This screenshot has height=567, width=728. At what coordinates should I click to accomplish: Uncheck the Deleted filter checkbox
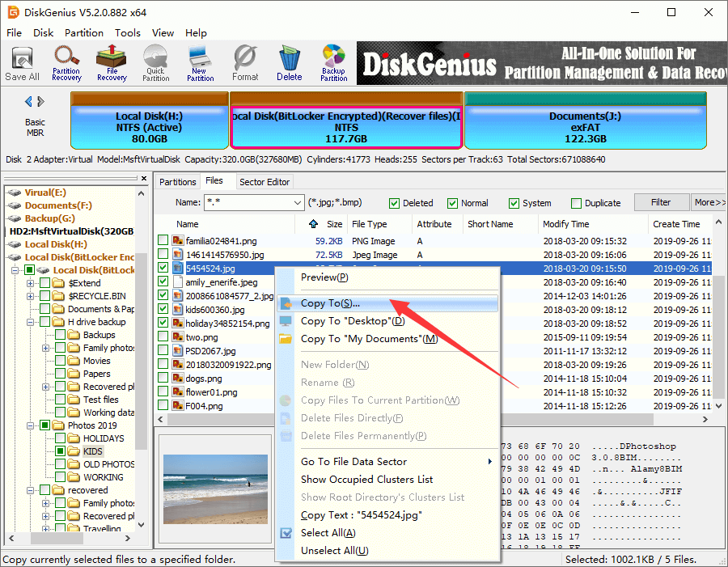click(395, 203)
